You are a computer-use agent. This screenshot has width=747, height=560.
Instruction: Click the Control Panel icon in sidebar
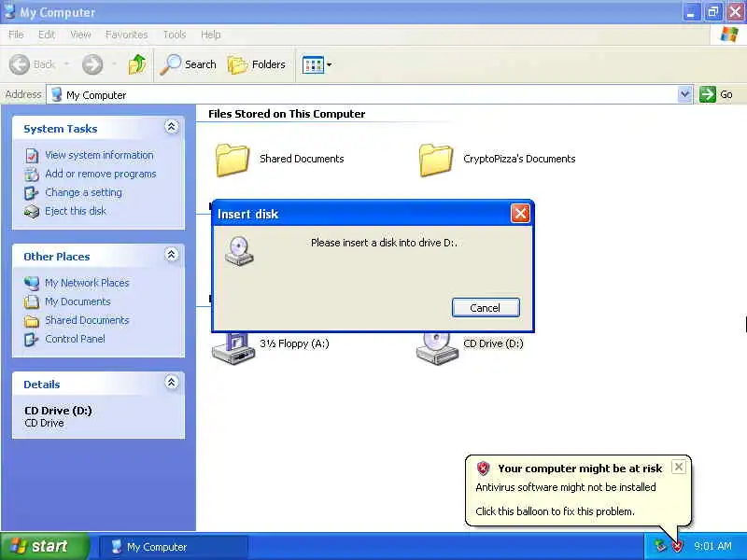pyautogui.click(x=32, y=339)
